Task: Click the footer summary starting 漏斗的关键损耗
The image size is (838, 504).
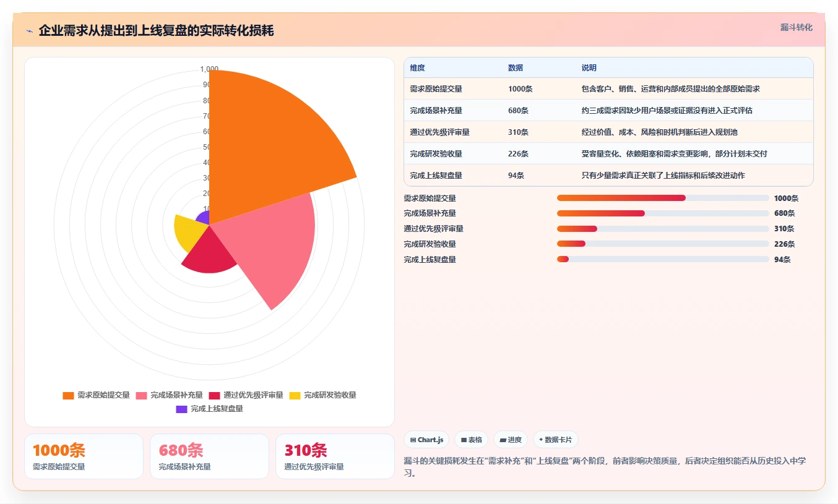Action: (x=605, y=467)
